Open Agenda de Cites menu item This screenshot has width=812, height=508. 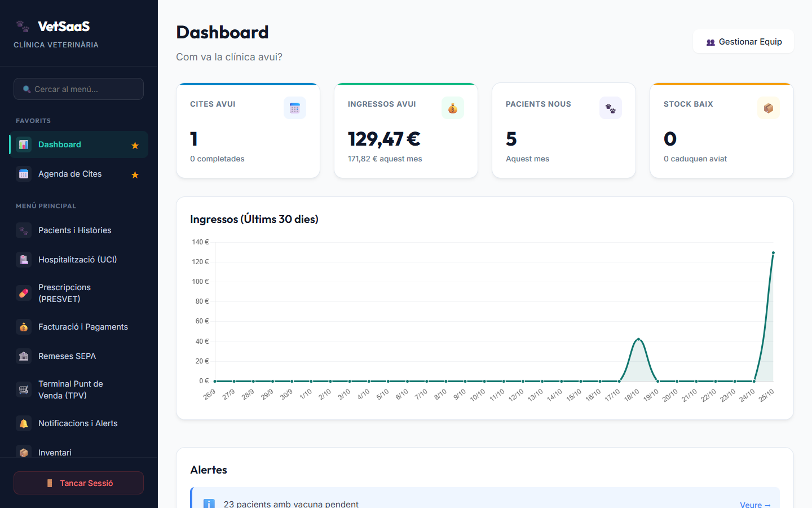[79, 174]
